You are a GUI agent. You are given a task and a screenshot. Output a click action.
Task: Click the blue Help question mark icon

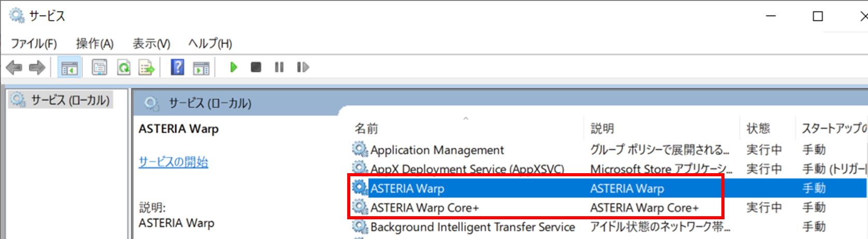177,67
